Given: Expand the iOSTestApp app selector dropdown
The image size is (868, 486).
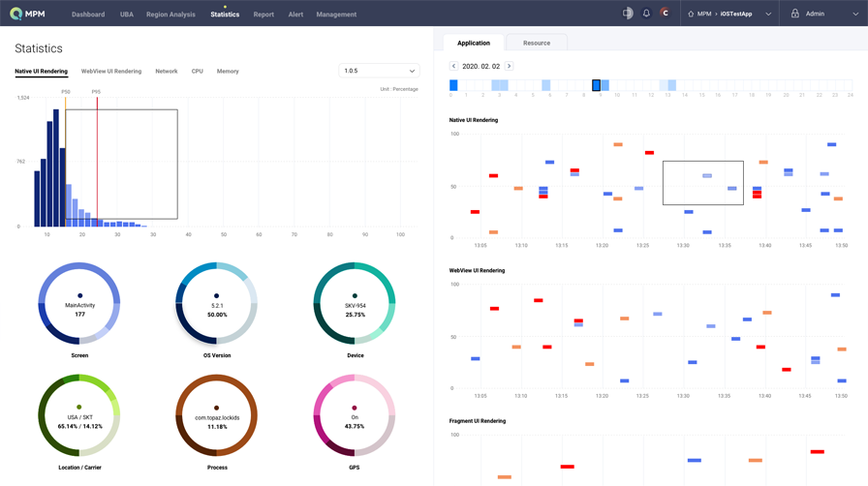Looking at the screenshot, I should click(x=768, y=14).
